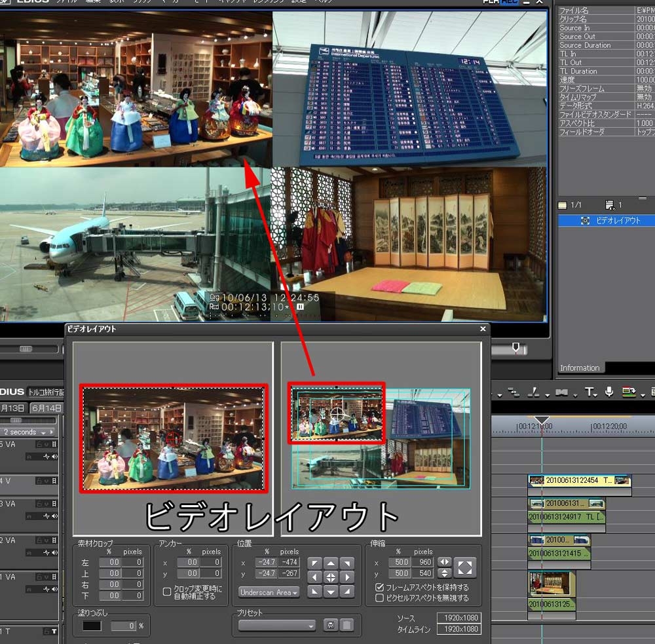Switch to the 6月14日 sequence tab
This screenshot has height=644, width=655.
[x=47, y=408]
